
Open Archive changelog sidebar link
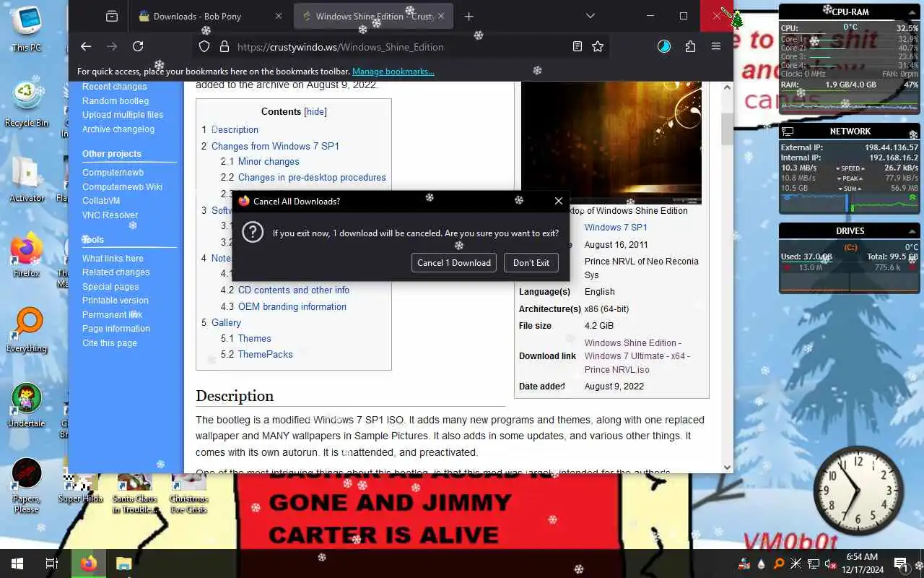tap(118, 129)
